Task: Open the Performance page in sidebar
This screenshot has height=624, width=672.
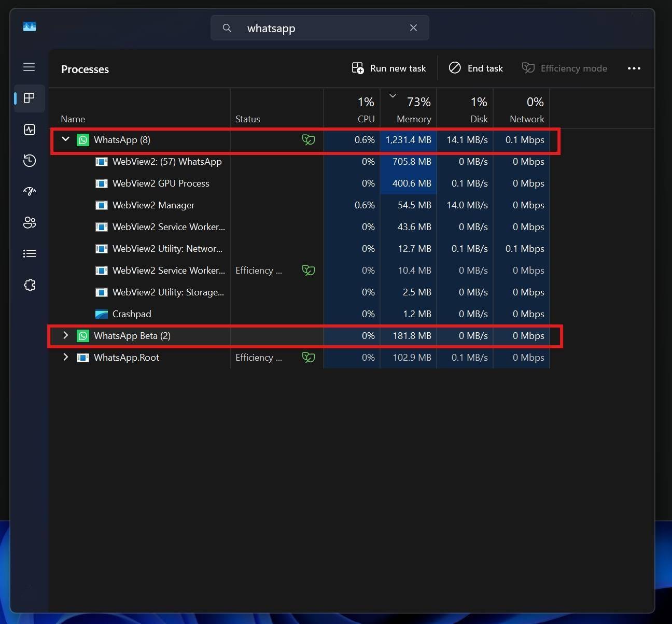Action: [30, 130]
